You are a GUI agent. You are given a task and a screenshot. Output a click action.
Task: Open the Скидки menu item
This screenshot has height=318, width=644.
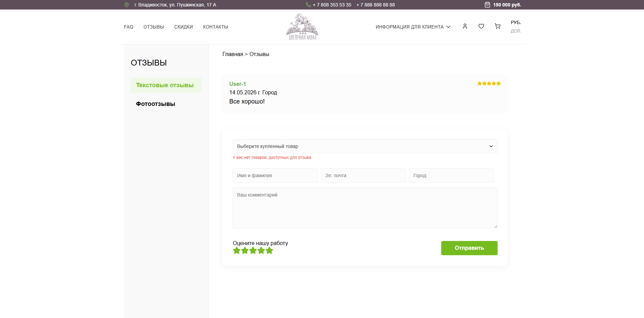point(183,27)
